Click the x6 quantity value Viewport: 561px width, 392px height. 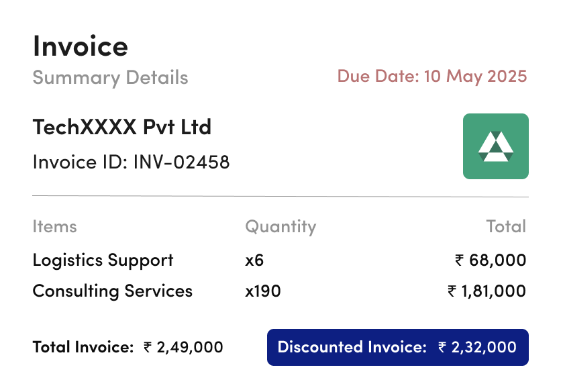click(254, 260)
